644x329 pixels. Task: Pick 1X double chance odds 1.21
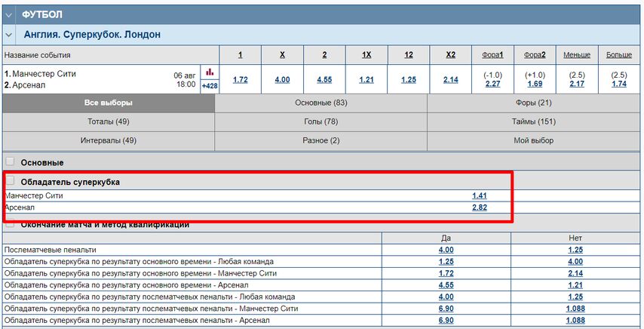[x=366, y=80]
